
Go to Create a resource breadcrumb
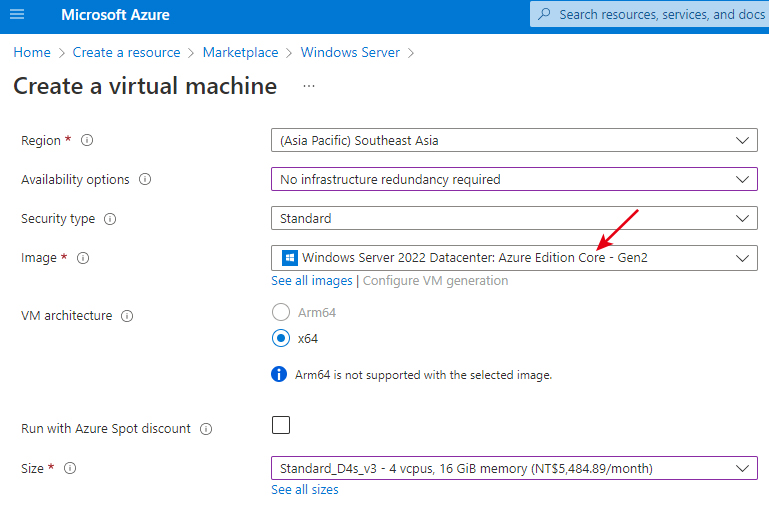tap(127, 52)
